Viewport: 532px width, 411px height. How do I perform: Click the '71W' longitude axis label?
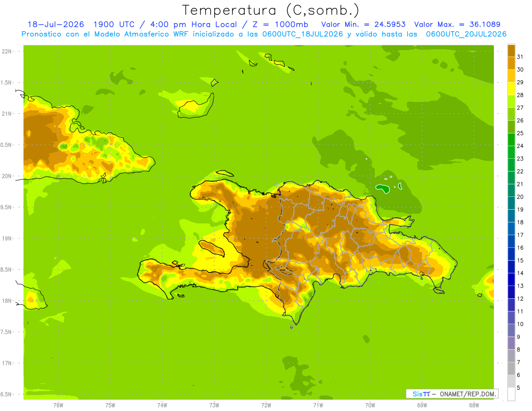pos(318,405)
